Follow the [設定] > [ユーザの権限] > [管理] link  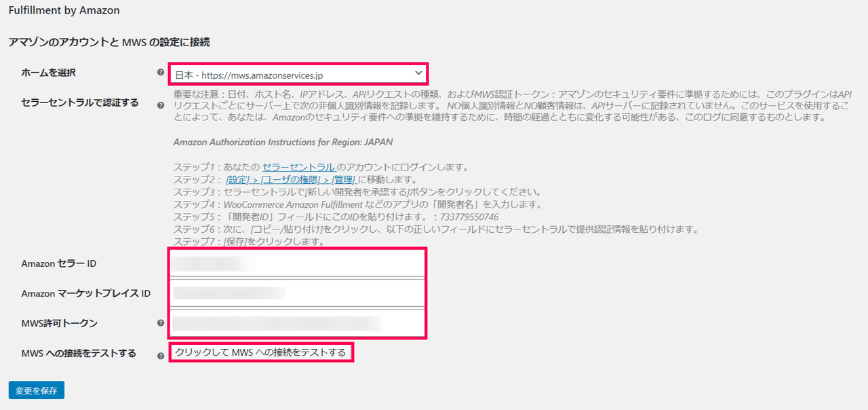292,179
